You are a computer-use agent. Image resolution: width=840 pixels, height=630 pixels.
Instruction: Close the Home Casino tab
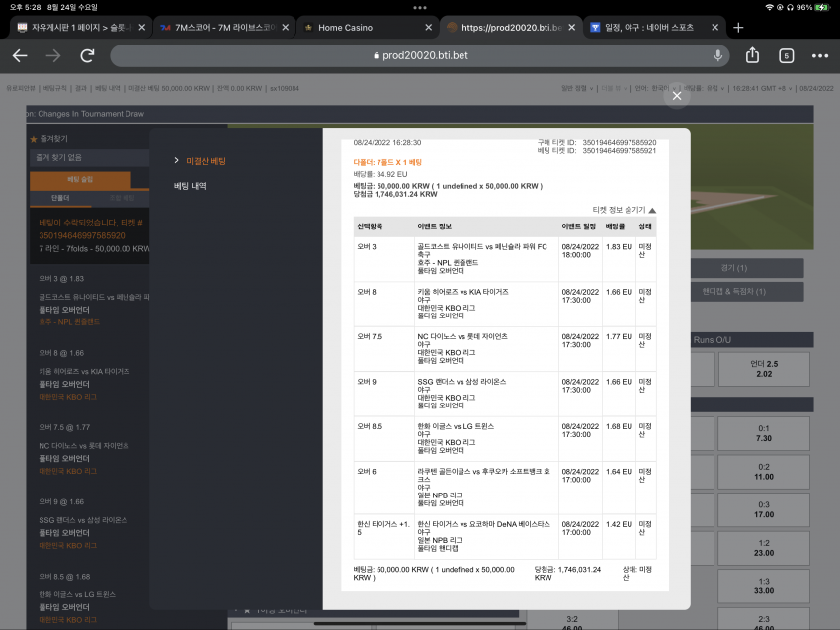(429, 28)
